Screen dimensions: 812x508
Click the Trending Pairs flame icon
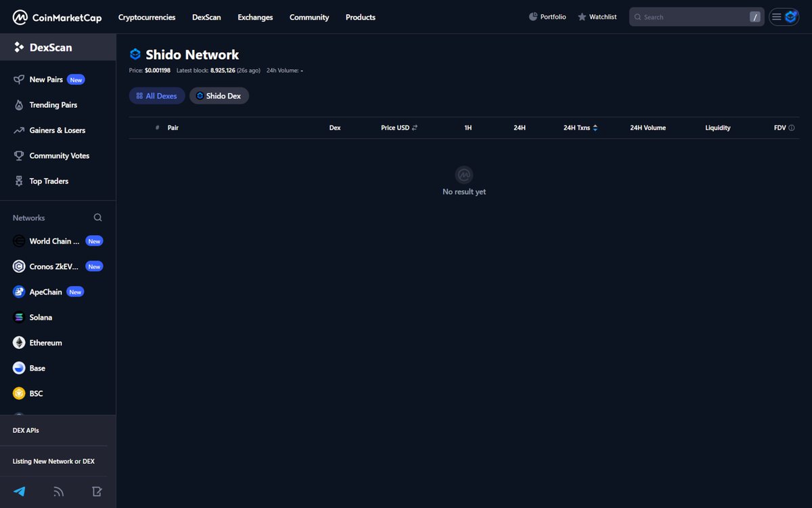point(19,105)
